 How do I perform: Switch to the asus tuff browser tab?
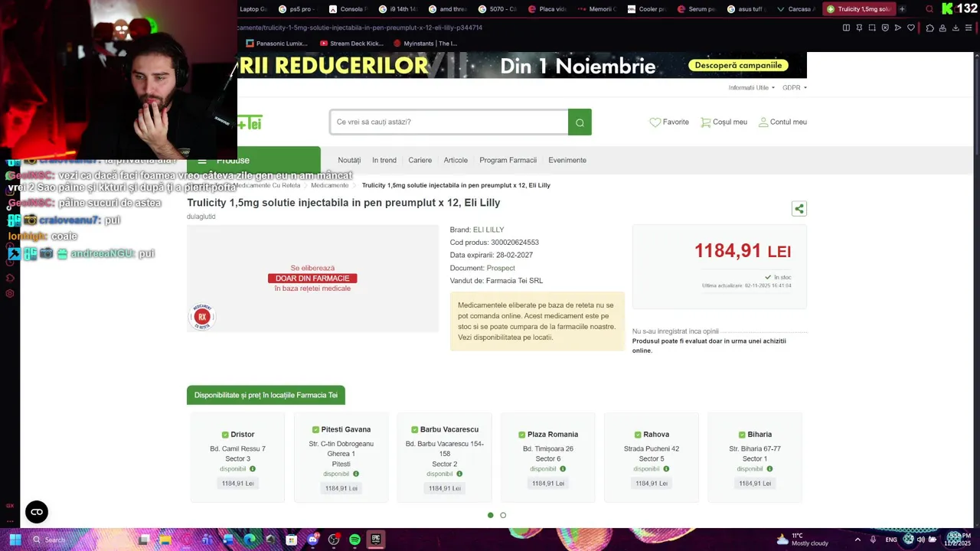point(746,9)
